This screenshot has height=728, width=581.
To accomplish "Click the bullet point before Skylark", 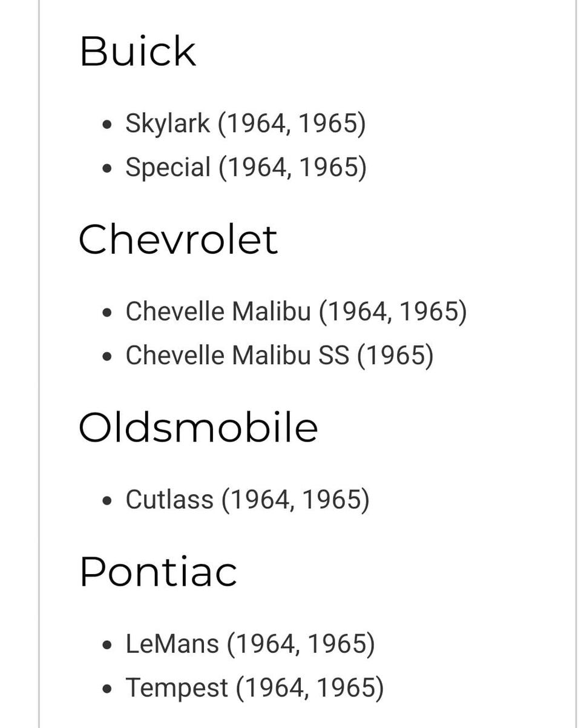I will [108, 125].
